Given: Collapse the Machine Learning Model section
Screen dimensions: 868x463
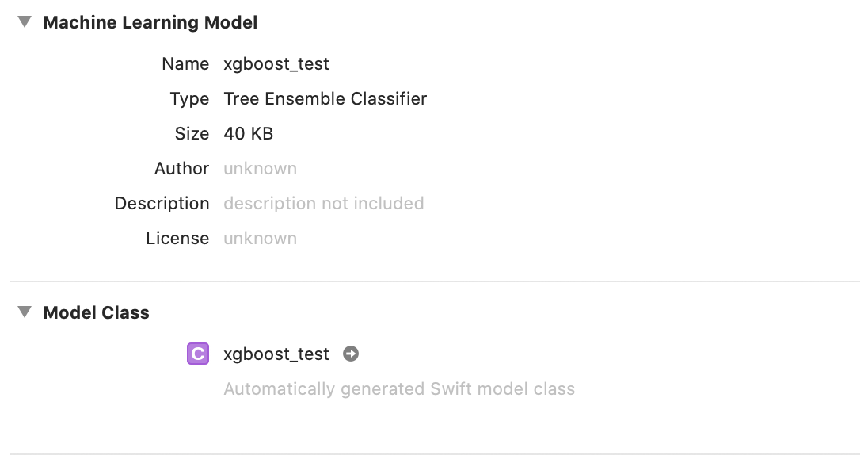Looking at the screenshot, I should click(x=25, y=22).
